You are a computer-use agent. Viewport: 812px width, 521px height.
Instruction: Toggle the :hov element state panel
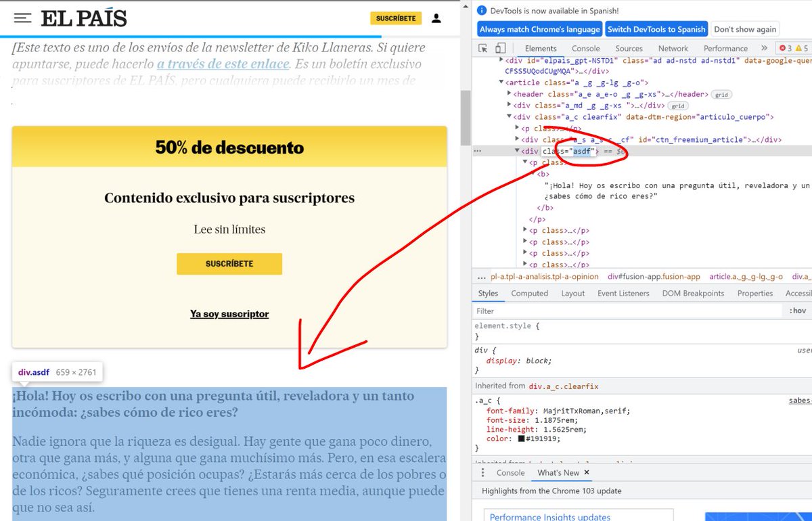coord(798,311)
